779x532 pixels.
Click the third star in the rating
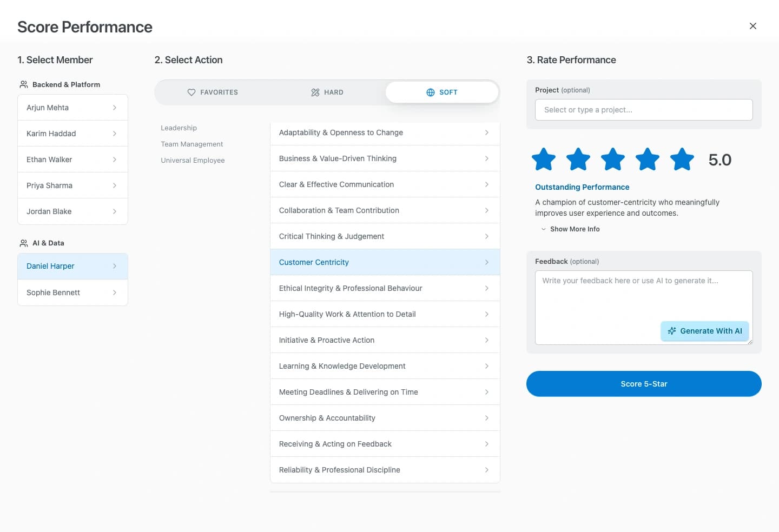[613, 159]
